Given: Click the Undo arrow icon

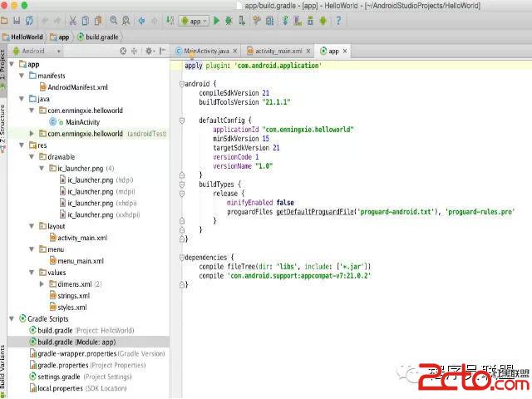Looking at the screenshot, I should pos(44,21).
